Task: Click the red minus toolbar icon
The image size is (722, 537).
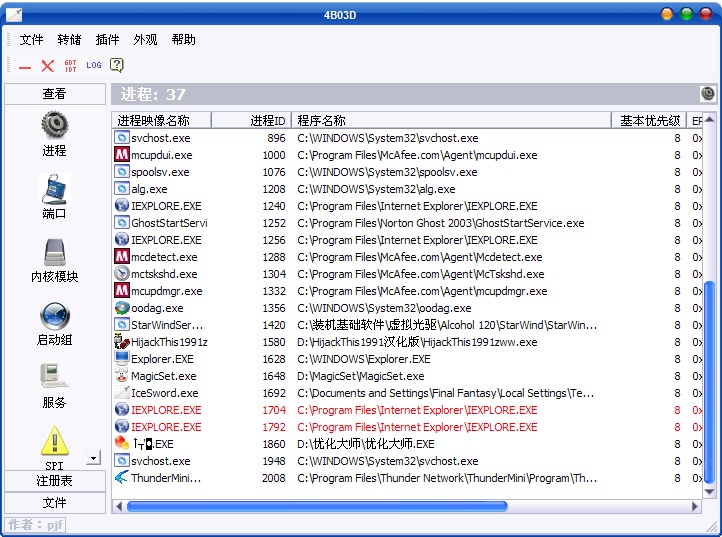Action: [x=25, y=67]
